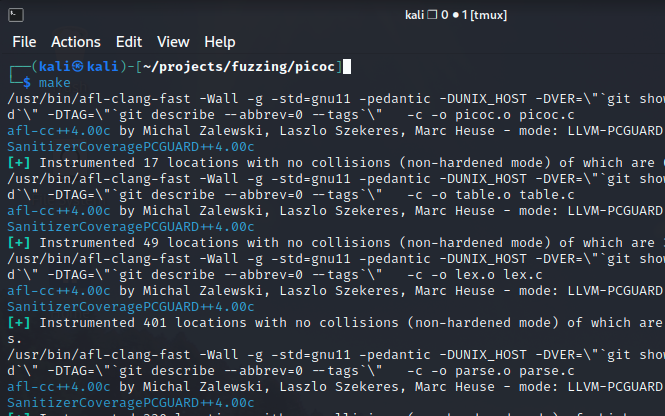Click the terminal cursor block after picoc]
Screen dimensions: 665x416
point(347,67)
